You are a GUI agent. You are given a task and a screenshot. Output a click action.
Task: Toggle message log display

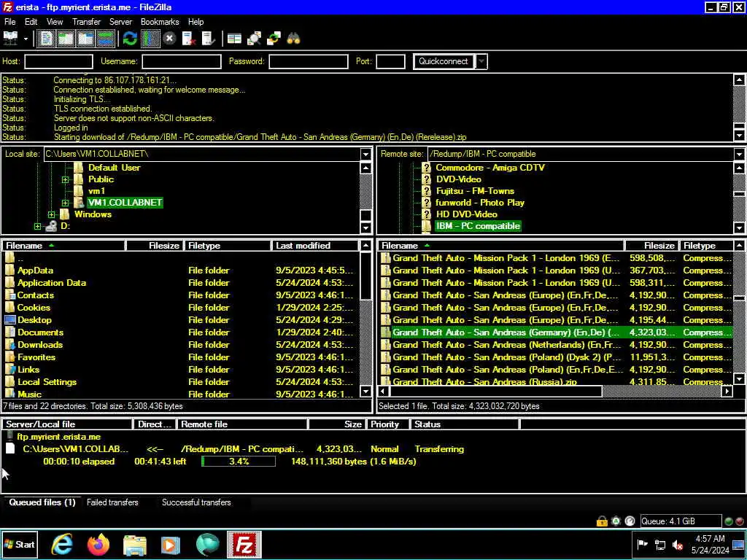46,39
